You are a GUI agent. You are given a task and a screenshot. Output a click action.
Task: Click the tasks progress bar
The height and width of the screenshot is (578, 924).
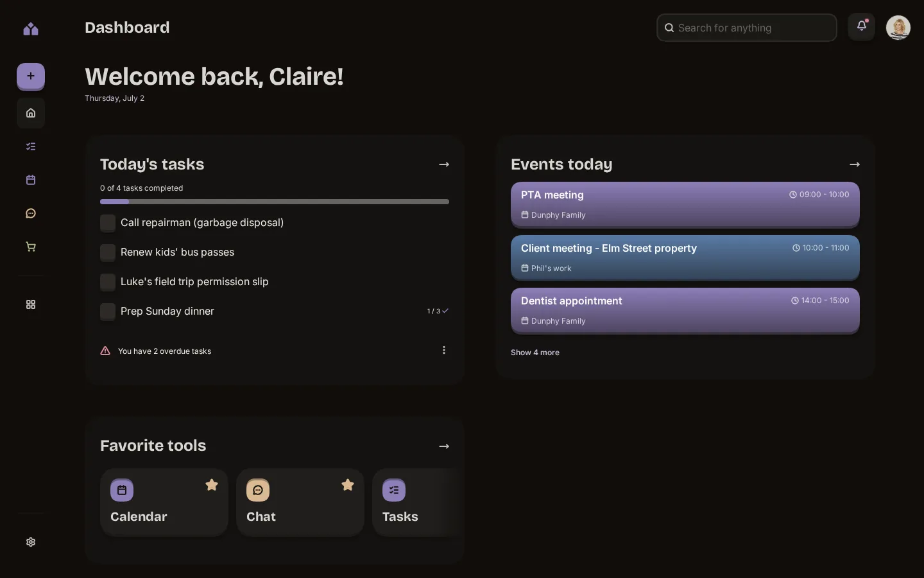pos(275,202)
